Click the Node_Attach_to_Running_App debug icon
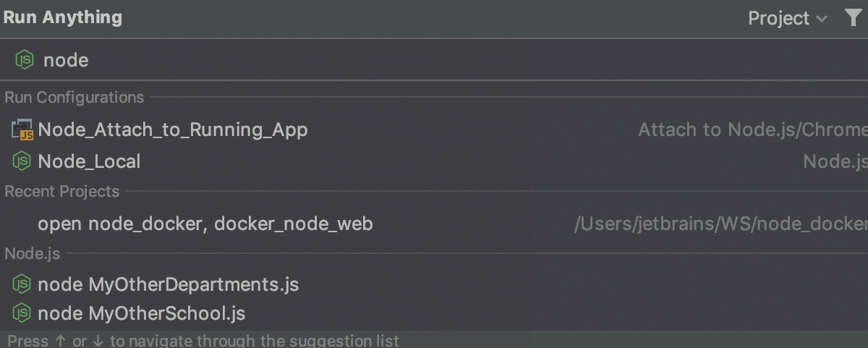Image resolution: width=868 pixels, height=348 pixels. coord(22,130)
